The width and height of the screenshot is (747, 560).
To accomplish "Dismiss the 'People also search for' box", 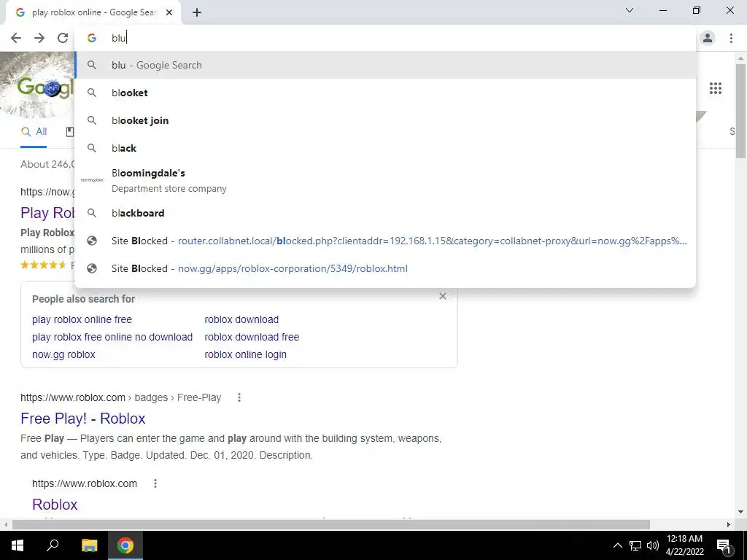I will tap(443, 296).
